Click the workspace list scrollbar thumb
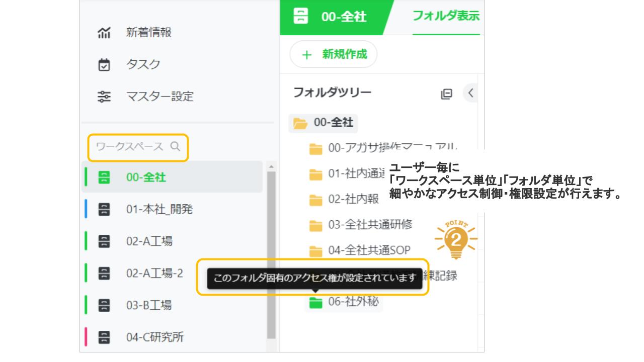This screenshot has width=644, height=362. point(271,255)
